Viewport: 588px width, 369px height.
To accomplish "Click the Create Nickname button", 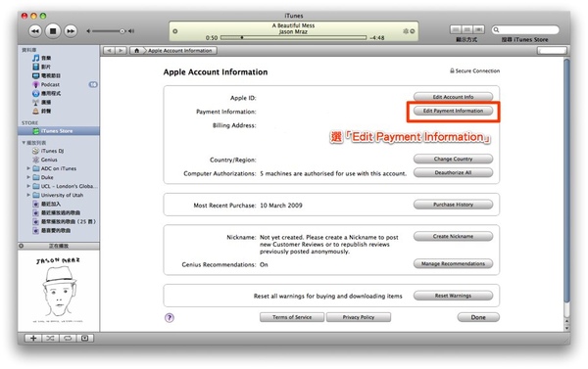I will [453, 237].
